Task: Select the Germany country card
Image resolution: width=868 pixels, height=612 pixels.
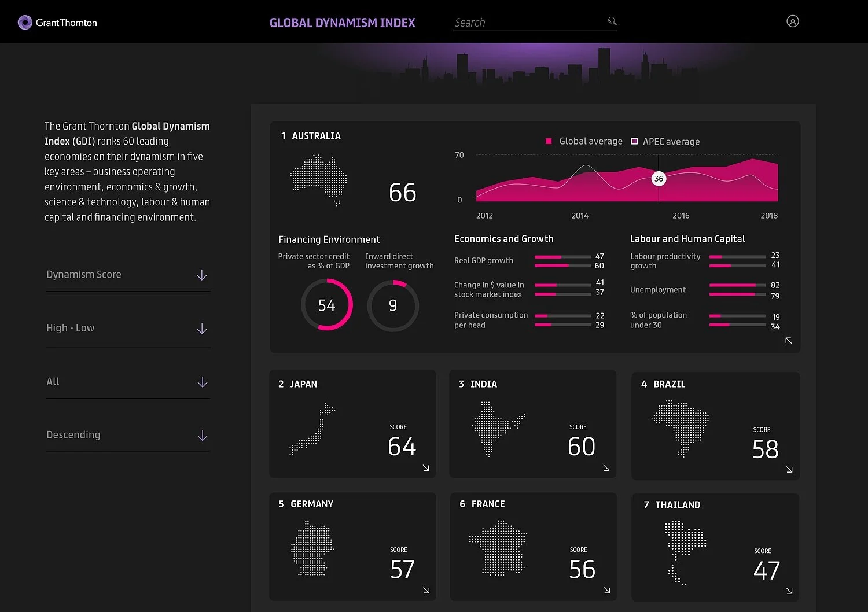Action: pos(352,547)
